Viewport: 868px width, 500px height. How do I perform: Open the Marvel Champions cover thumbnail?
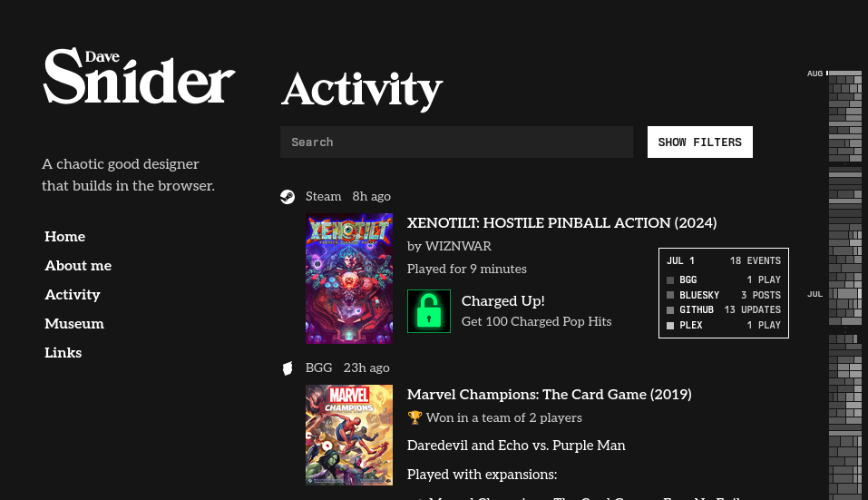click(x=349, y=436)
